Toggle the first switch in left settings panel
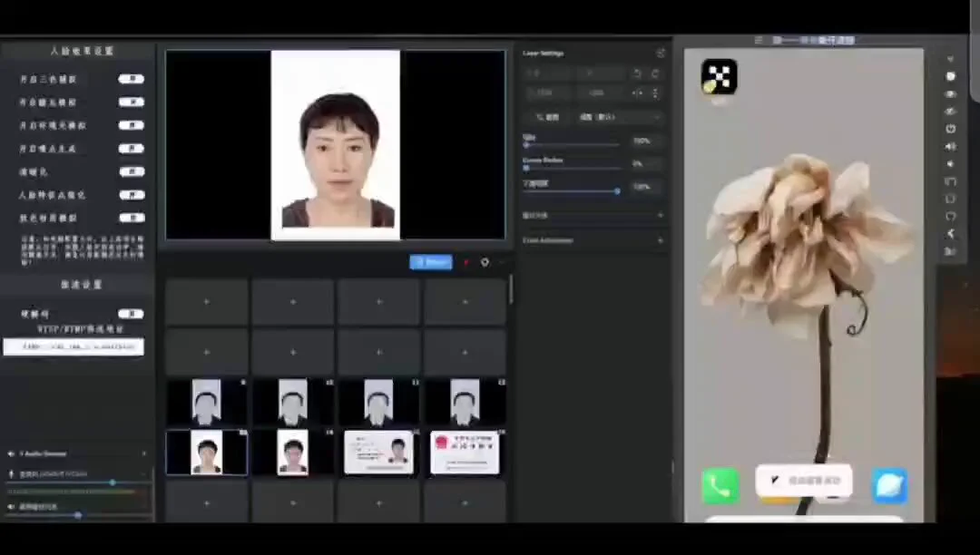Viewport: 980px width, 555px height. point(131,79)
